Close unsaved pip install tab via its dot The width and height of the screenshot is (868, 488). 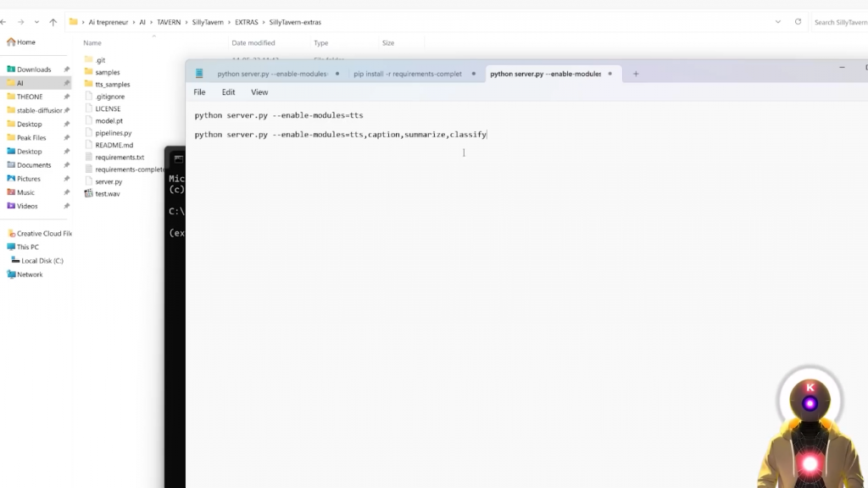(473, 74)
